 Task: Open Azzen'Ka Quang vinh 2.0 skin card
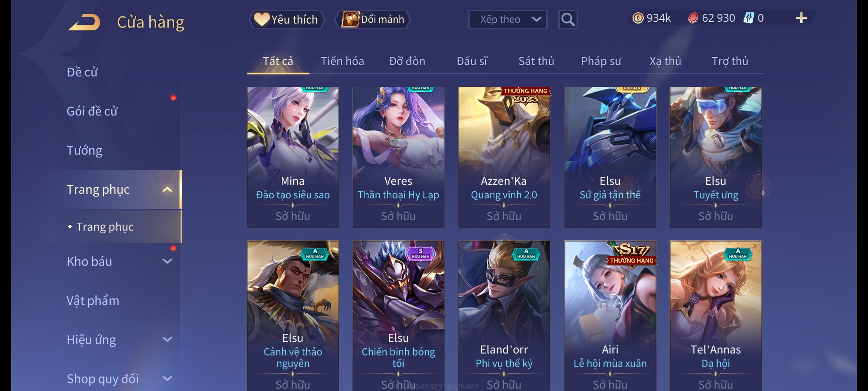point(504,157)
